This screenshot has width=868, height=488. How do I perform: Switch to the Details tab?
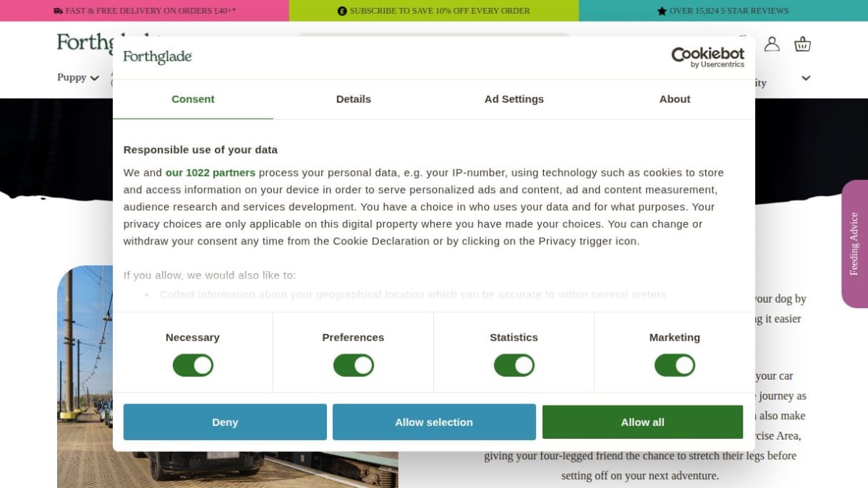[354, 99]
